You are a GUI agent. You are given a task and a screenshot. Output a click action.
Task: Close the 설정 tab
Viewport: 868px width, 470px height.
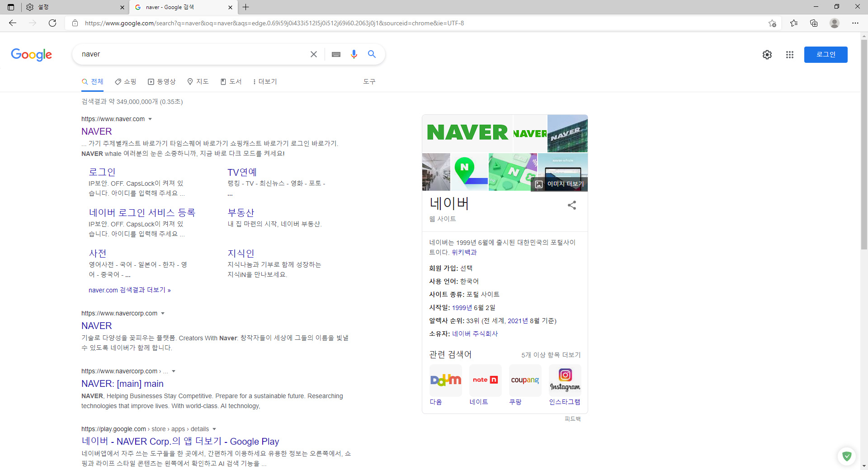coord(122,7)
